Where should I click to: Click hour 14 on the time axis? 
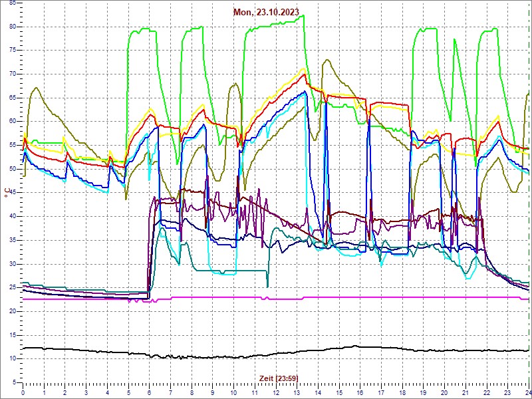click(318, 392)
